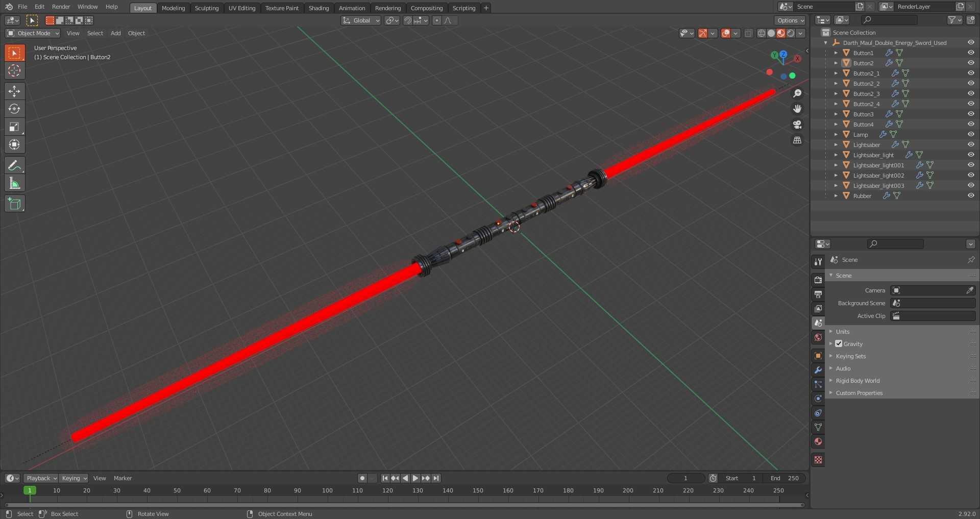Select the Transform tool
Viewport: 980px width, 519px height.
[x=14, y=145]
